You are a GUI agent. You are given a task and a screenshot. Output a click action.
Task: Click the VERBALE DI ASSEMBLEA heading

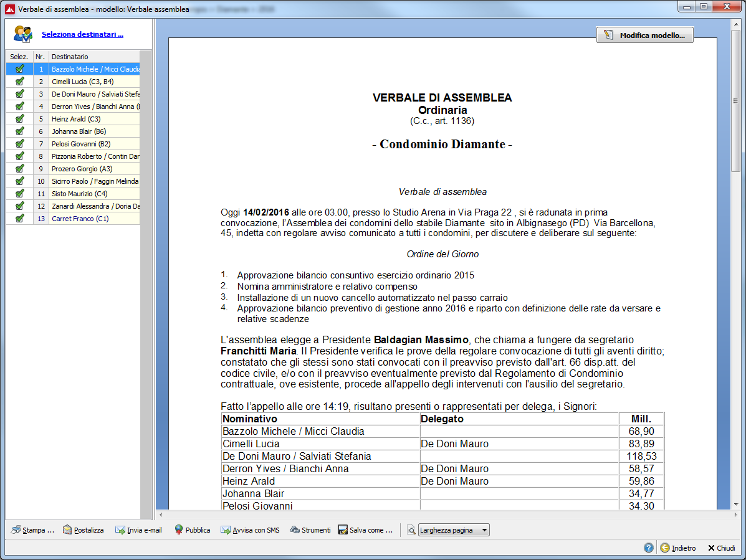(x=442, y=97)
